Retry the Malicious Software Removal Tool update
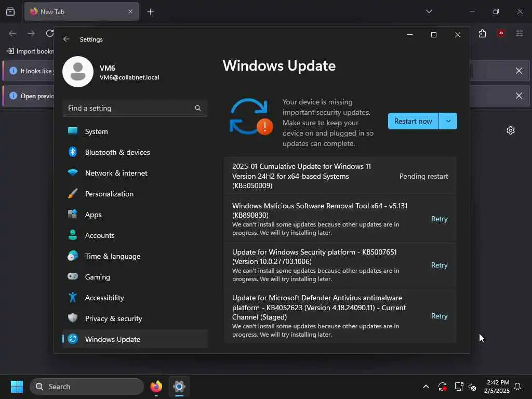This screenshot has height=399, width=532. pos(440,219)
